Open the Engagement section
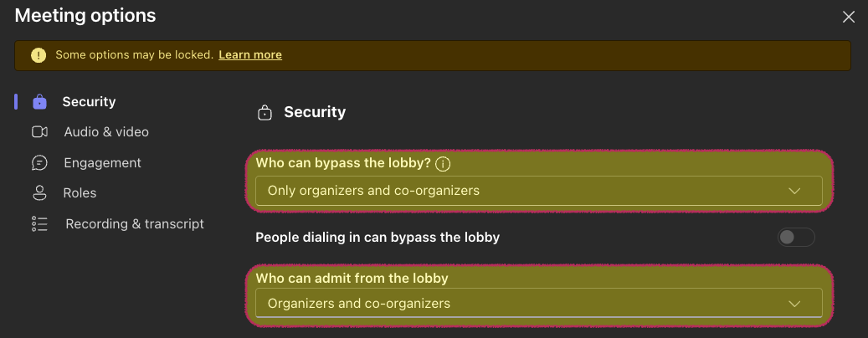 tap(102, 162)
